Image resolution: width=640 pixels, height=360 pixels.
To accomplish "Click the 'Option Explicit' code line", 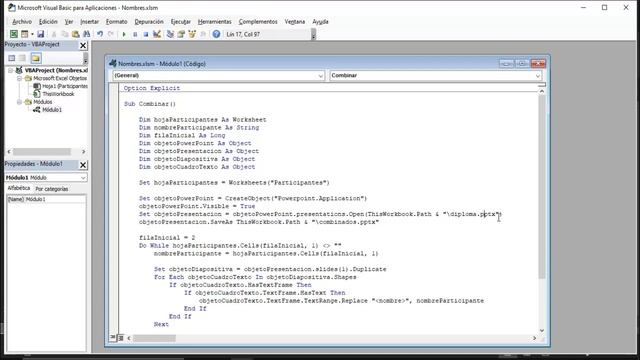I will tap(152, 88).
